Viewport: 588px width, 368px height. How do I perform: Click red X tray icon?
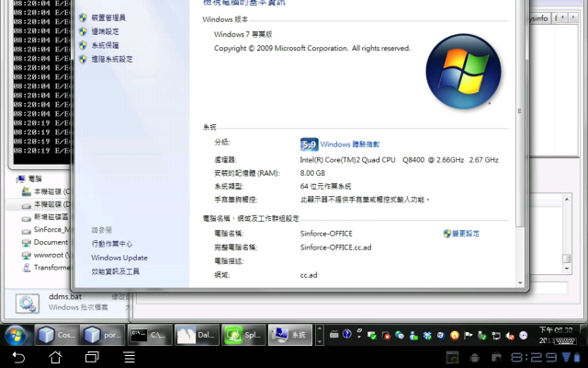(386, 335)
